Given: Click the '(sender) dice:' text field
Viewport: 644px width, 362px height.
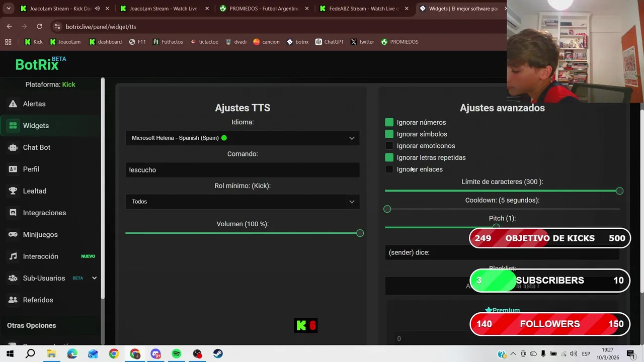Looking at the screenshot, I should click(x=502, y=252).
